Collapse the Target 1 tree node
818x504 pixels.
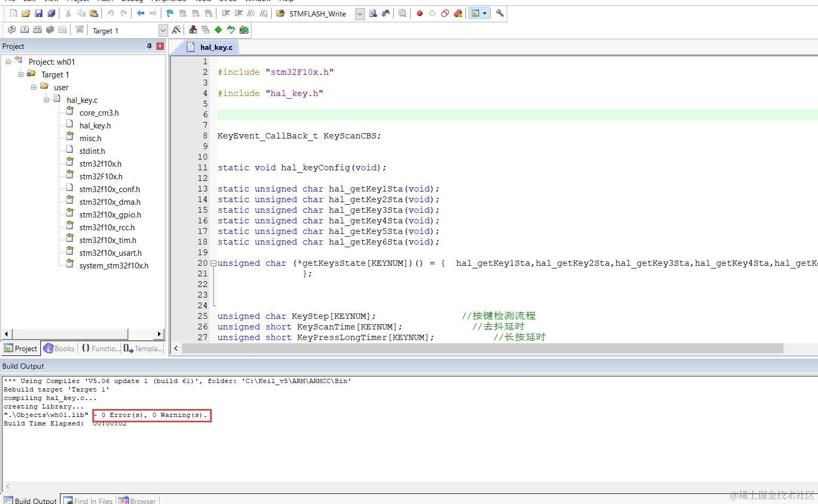point(21,74)
